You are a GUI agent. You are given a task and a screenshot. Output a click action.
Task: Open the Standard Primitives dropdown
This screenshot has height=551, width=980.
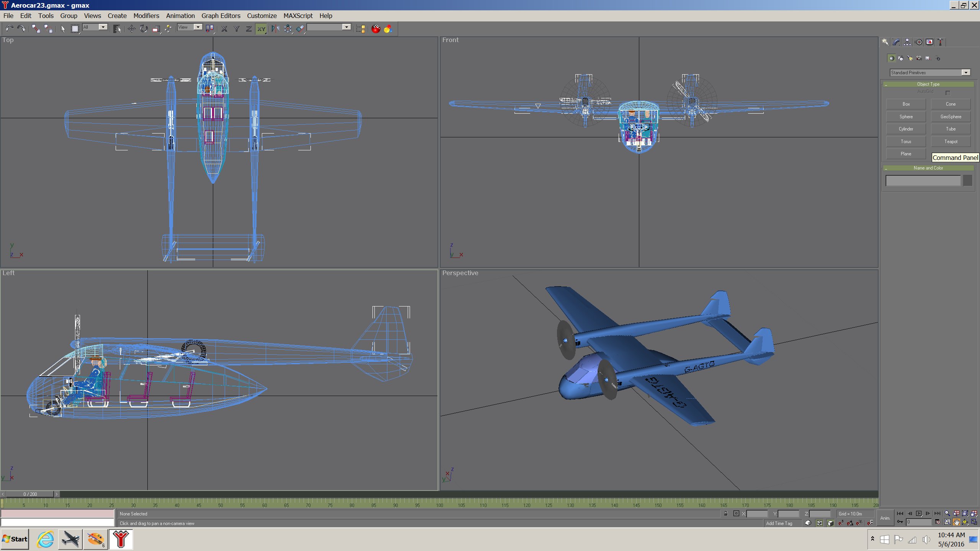[966, 73]
